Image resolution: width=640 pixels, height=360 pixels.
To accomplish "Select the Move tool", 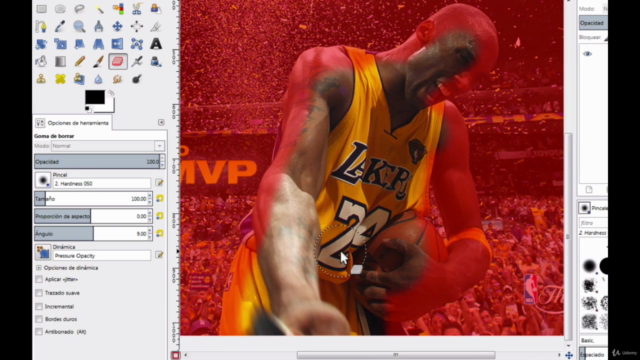I will pos(118,26).
